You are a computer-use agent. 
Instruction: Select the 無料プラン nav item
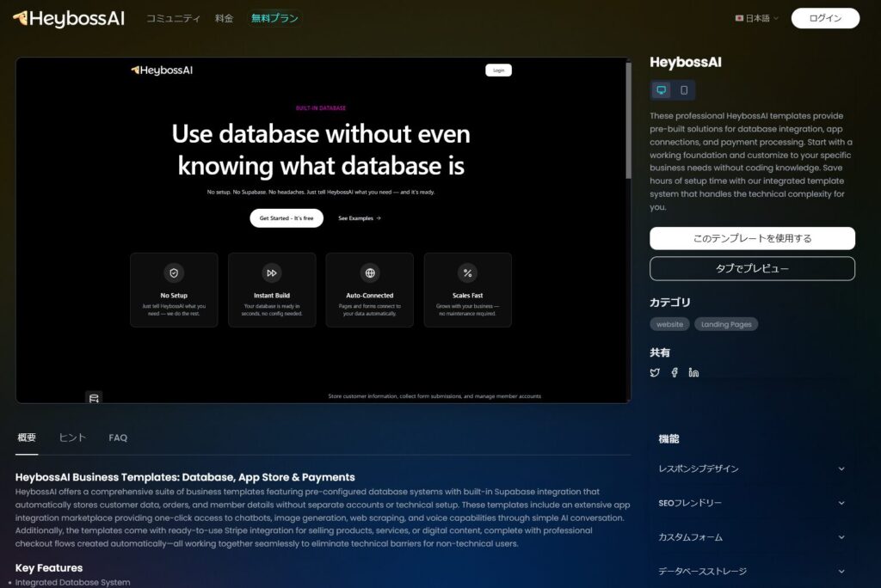[x=274, y=19]
